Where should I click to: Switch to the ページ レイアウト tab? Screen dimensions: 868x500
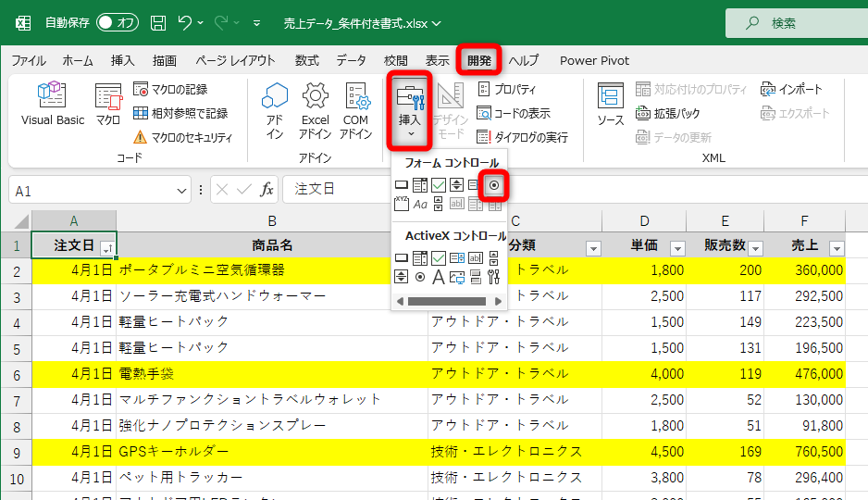point(235,60)
